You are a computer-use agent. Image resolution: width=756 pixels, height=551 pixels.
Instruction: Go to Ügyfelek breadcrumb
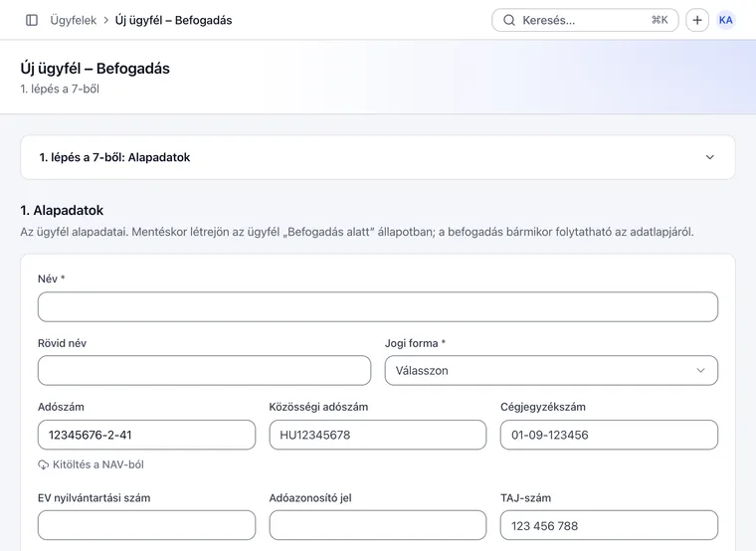74,20
